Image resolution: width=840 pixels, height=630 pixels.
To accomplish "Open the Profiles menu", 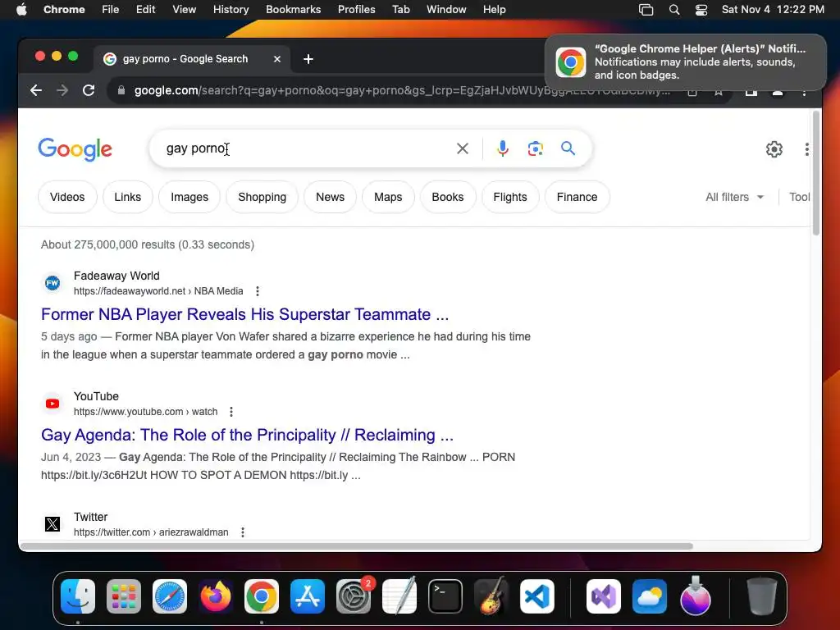I will click(356, 10).
